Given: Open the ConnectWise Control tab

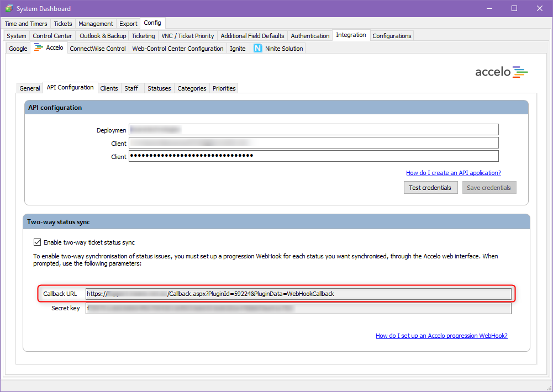Looking at the screenshot, I should (x=98, y=49).
